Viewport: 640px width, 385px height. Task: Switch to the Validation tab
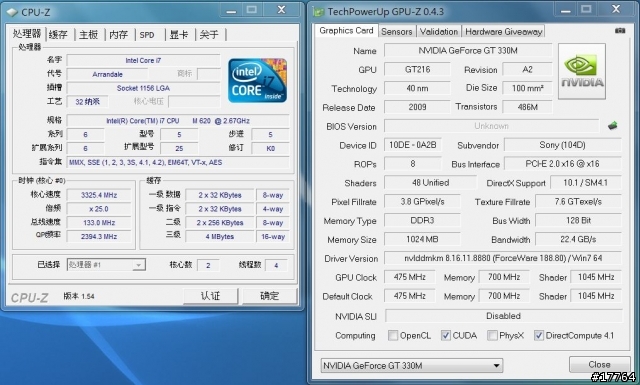(439, 31)
